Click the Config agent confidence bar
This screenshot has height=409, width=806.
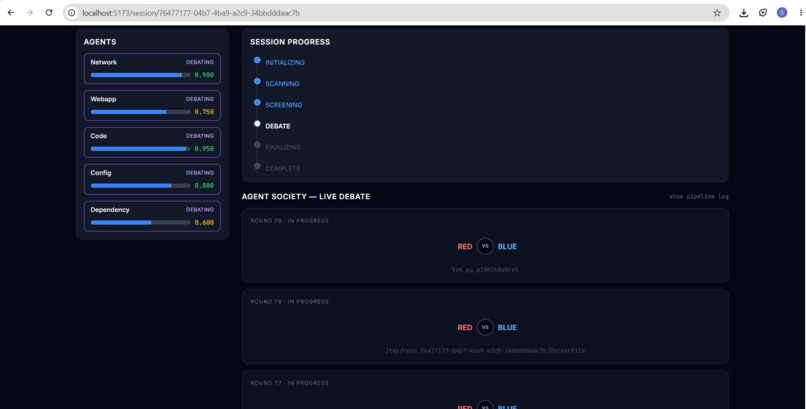(140, 185)
